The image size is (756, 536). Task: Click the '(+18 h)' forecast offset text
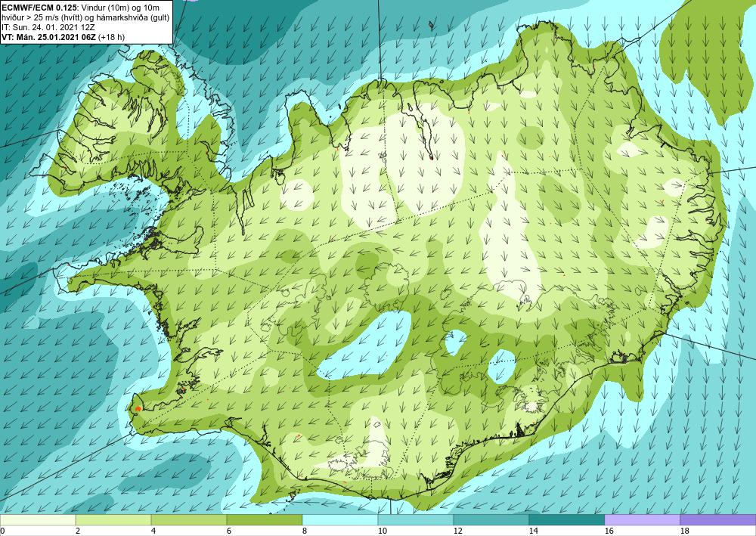(111, 36)
